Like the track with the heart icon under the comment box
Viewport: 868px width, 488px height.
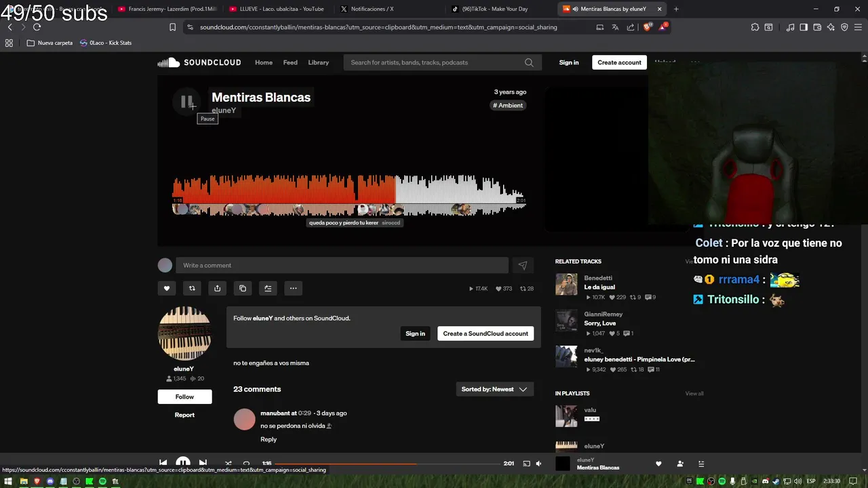coord(167,288)
